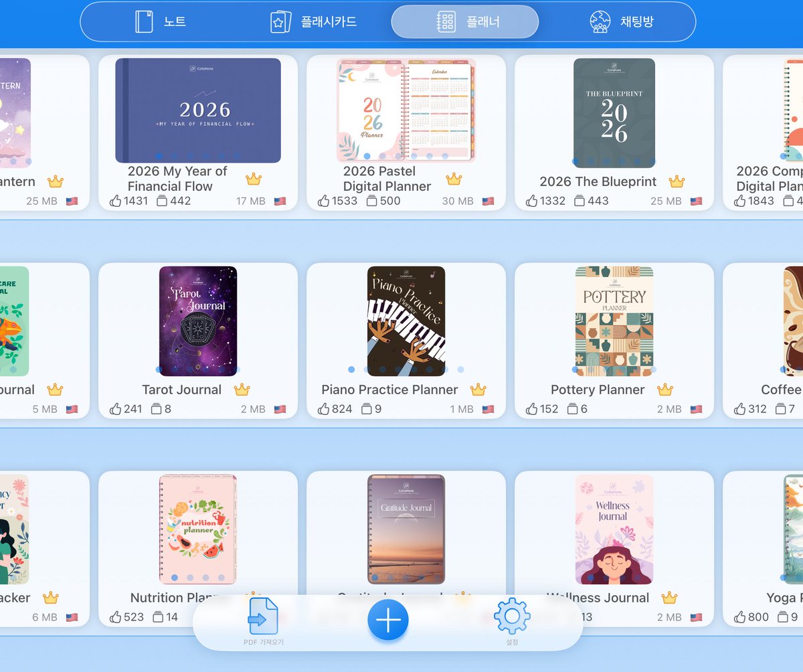Select the title "Tarot Journal"

click(x=181, y=390)
